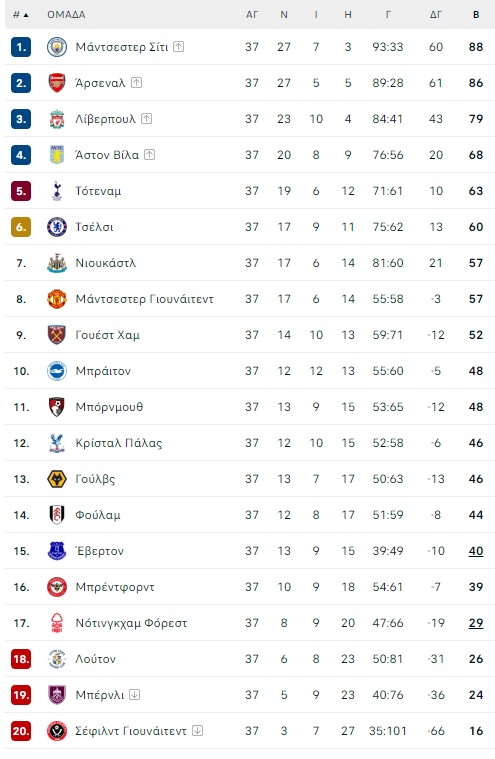
Task: Click the Arsenal club crest
Action: 57,83
